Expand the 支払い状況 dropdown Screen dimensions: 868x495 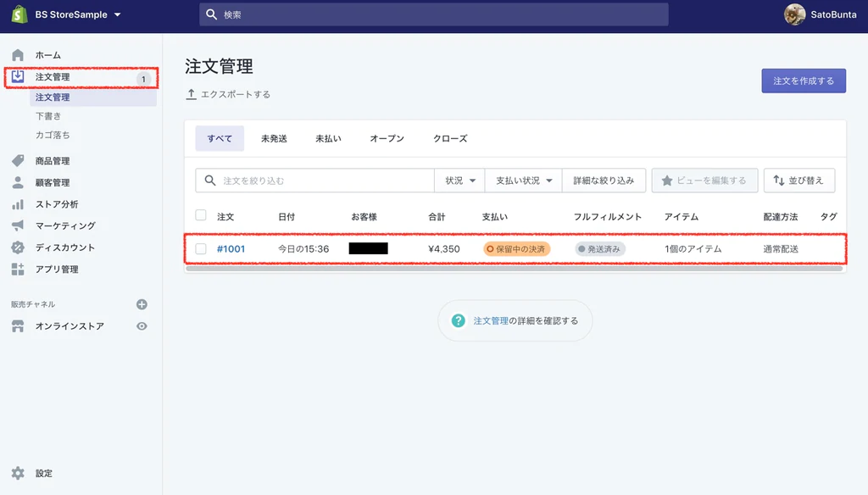(x=523, y=180)
